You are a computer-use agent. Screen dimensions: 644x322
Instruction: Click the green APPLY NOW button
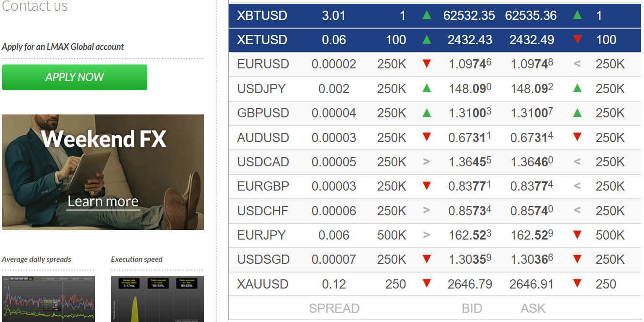75,77
